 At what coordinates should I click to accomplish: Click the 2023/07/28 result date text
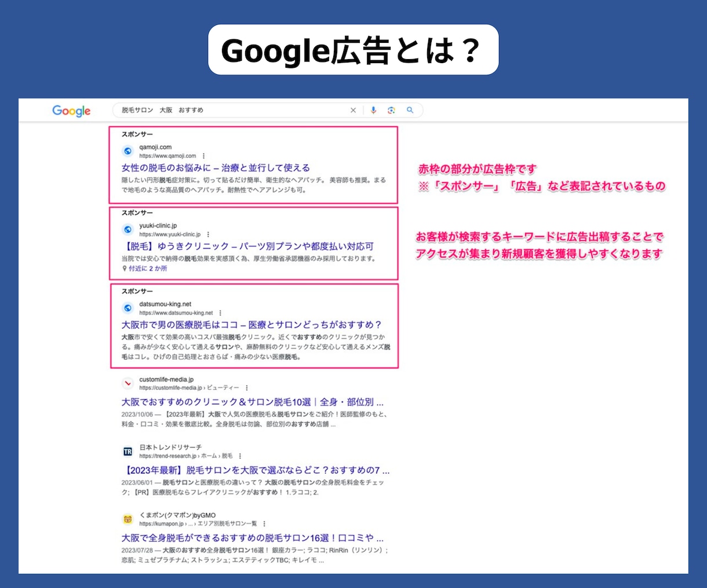tap(137, 550)
